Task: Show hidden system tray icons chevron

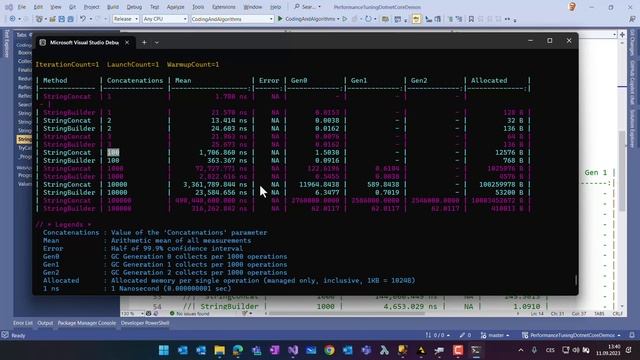Action: click(521, 350)
